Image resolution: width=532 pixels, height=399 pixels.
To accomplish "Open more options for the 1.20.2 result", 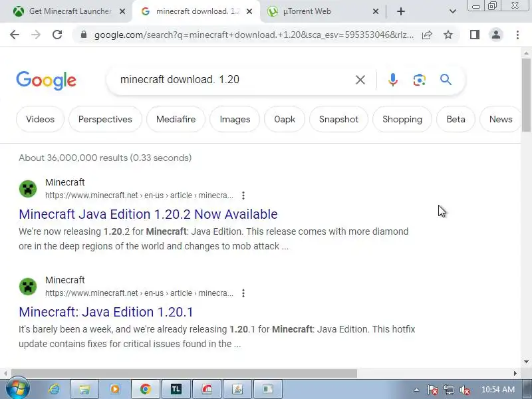I will tap(243, 196).
